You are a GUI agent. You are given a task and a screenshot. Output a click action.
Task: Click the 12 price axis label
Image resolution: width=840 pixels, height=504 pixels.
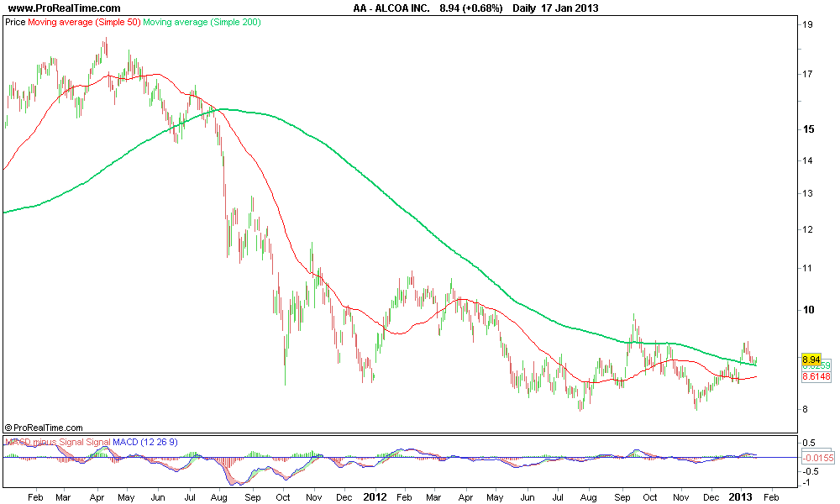(808, 230)
